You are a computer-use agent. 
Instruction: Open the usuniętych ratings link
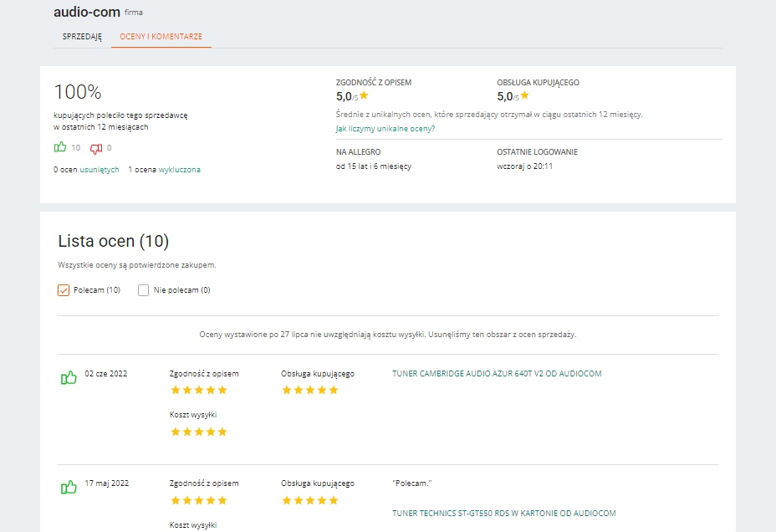tap(100, 170)
